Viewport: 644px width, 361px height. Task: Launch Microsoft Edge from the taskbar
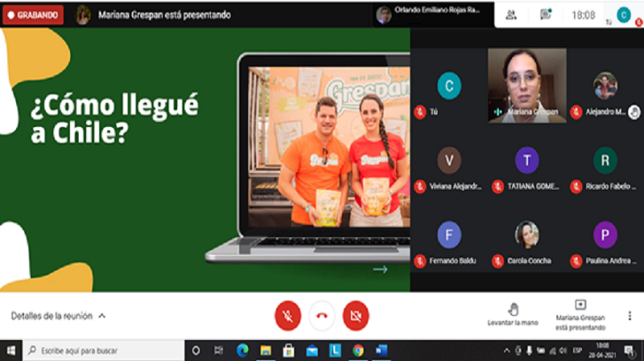click(242, 351)
